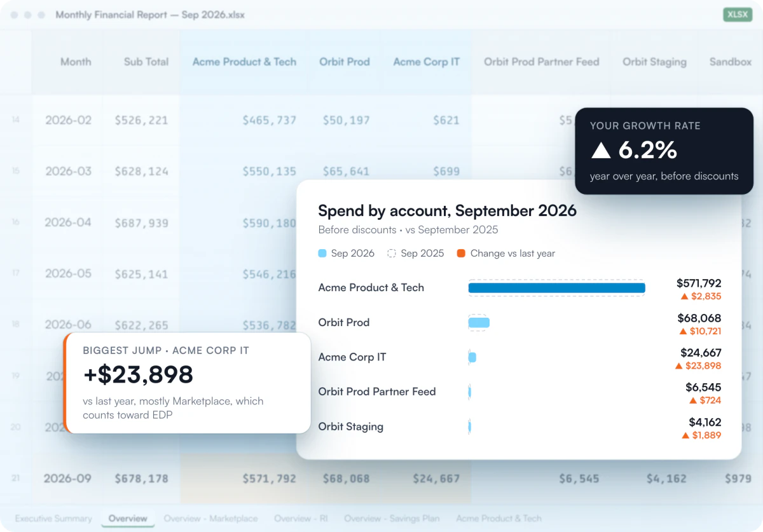Select row number 21 header

click(16, 478)
